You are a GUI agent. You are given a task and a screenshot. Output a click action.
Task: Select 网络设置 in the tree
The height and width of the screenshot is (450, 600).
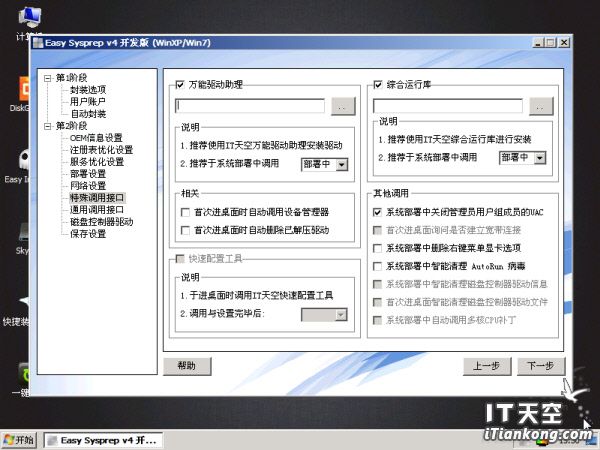tap(88, 186)
